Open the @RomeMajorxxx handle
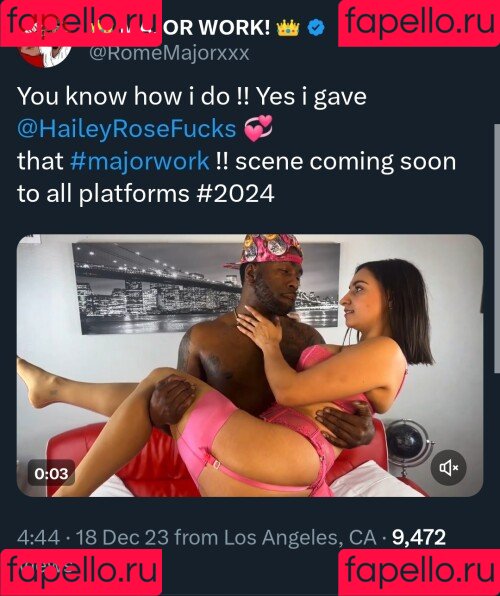The width and height of the screenshot is (500, 596). click(x=169, y=53)
